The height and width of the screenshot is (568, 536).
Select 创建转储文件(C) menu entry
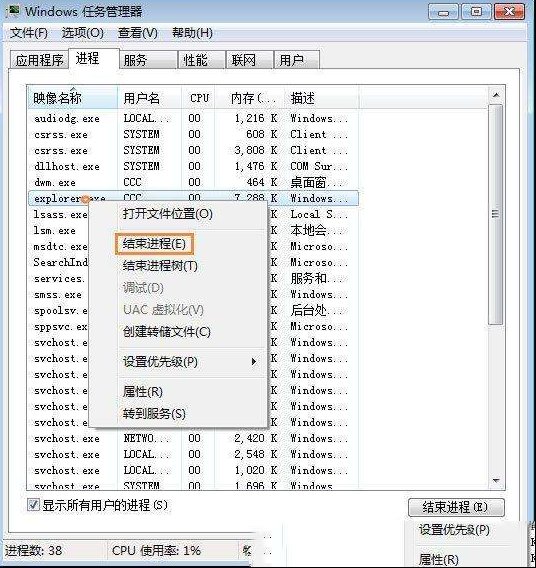167,332
